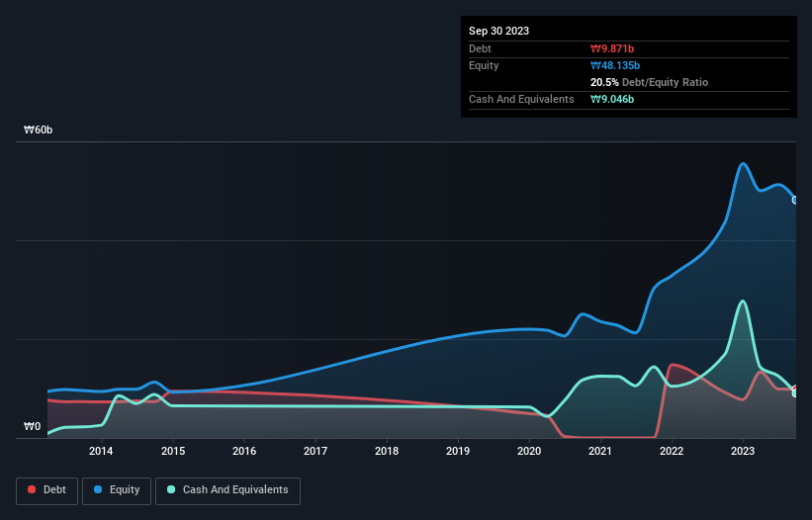Click the Debt value ₩9.871b
812x520 pixels.
[612, 48]
